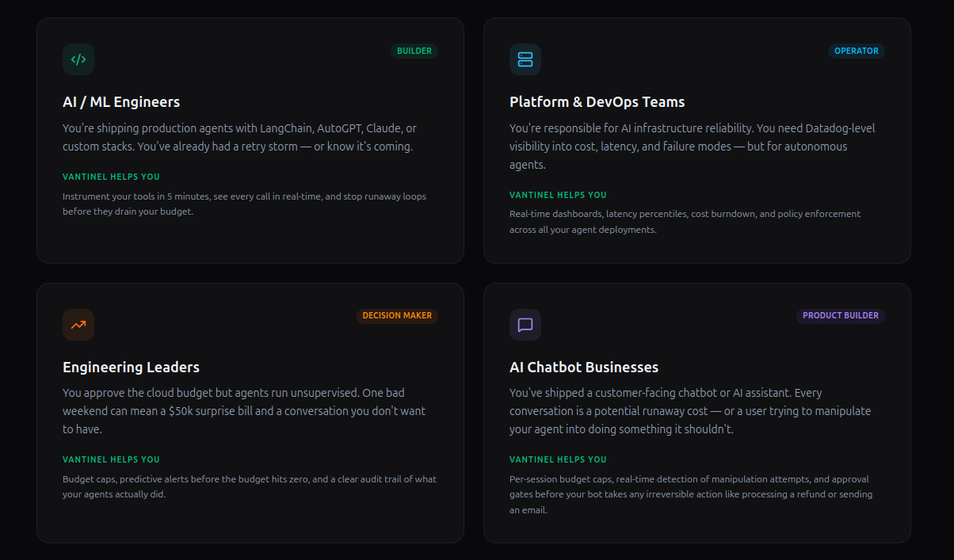Click VANTINEL HELPS YOU label in AI / ML Engineers card

pos(111,177)
